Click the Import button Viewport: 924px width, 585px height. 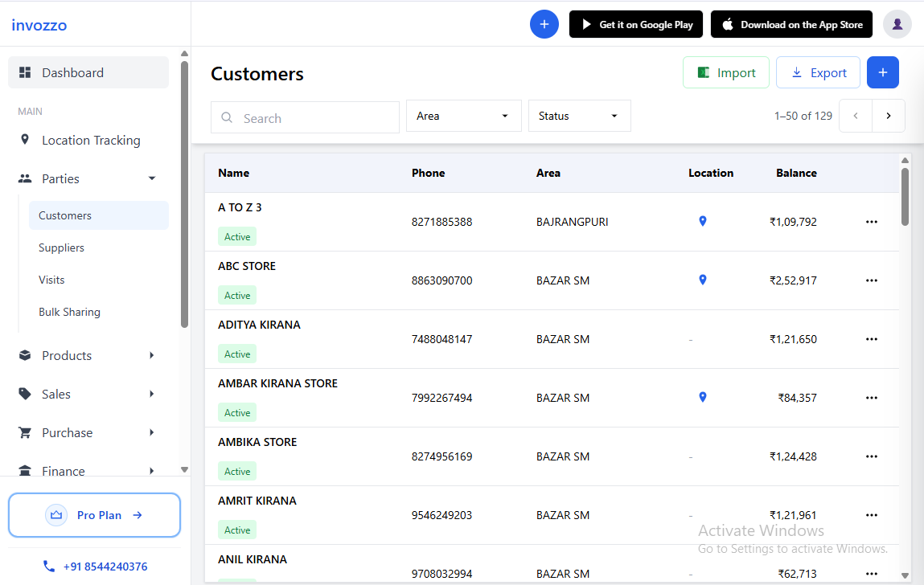[725, 72]
